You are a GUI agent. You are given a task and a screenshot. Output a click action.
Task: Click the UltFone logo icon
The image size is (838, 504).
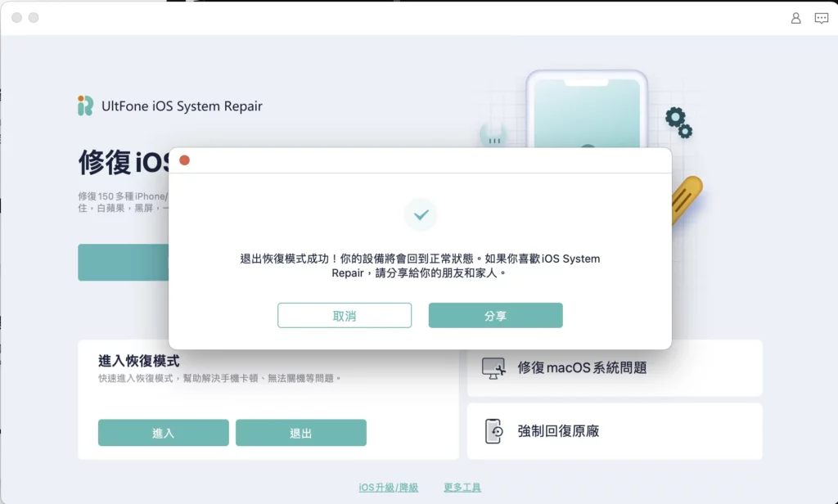pyautogui.click(x=85, y=106)
